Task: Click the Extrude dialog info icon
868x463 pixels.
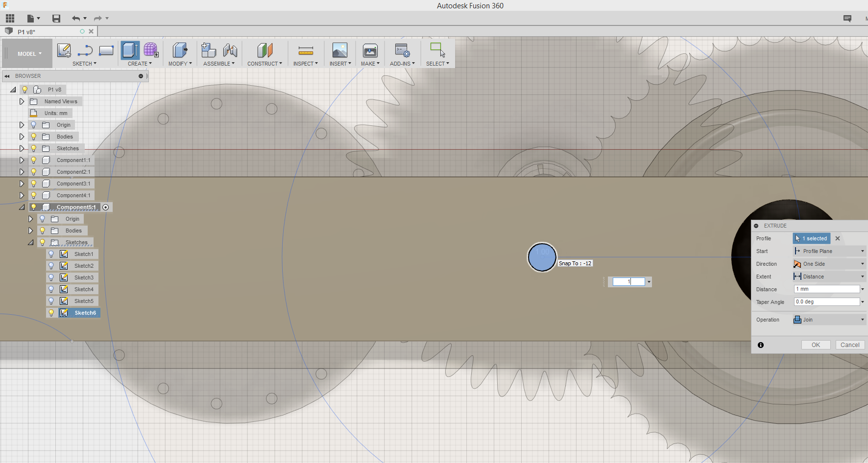Action: point(761,345)
